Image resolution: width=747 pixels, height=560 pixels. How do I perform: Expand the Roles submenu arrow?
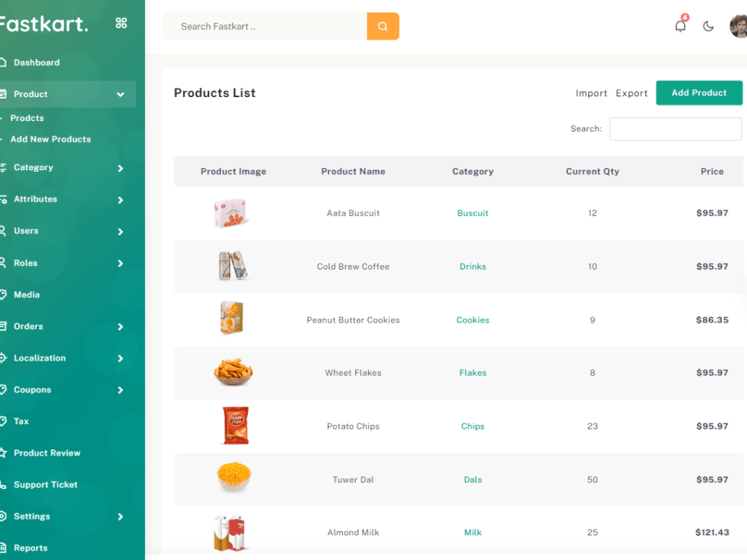click(120, 264)
